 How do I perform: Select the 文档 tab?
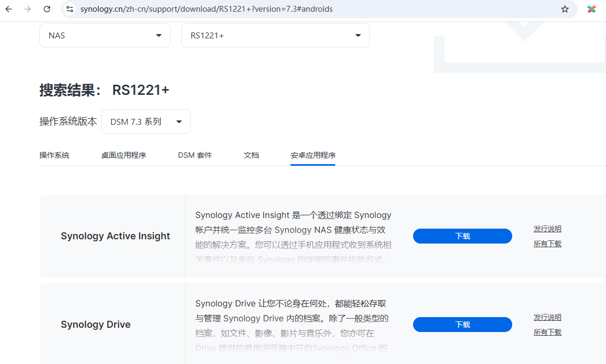pyautogui.click(x=251, y=155)
